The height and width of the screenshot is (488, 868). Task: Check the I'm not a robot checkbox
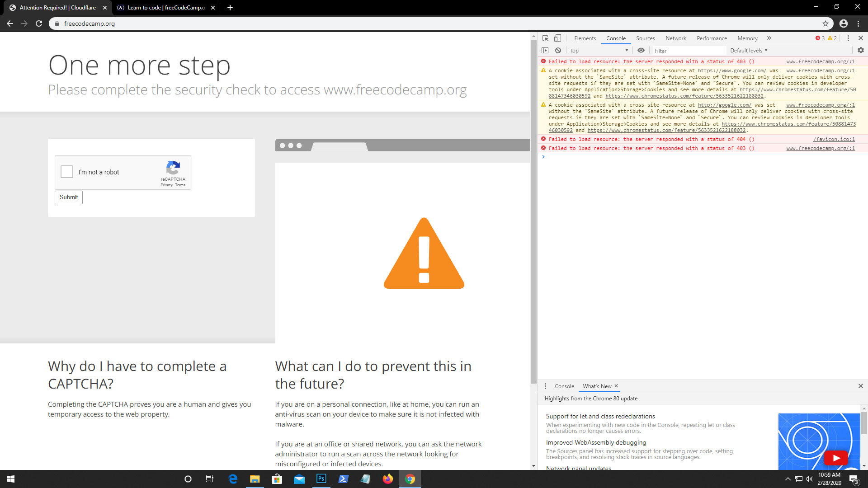67,172
